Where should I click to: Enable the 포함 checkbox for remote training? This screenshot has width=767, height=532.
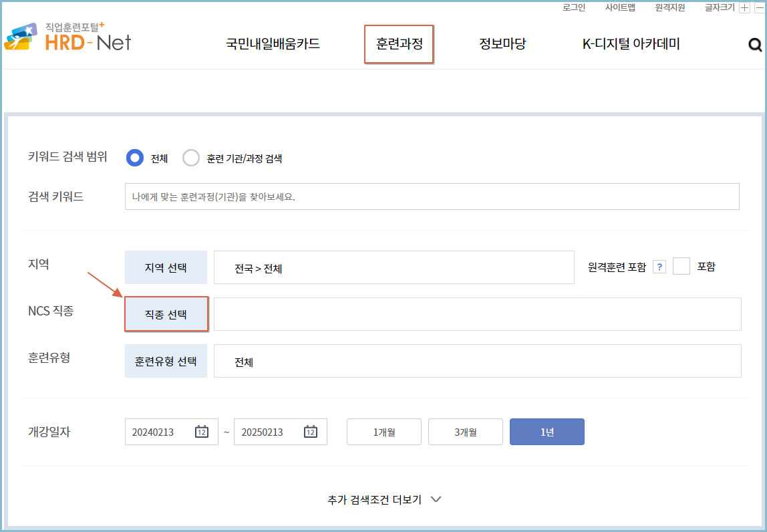click(x=681, y=266)
